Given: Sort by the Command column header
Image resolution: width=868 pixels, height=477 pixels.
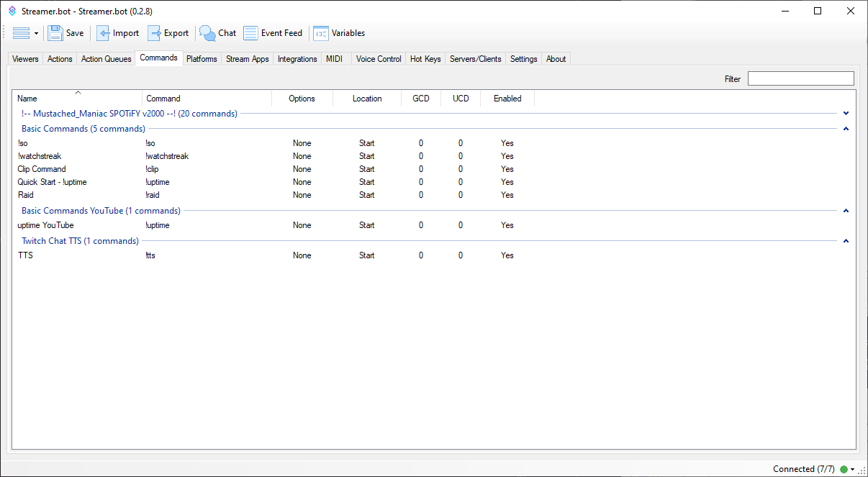Looking at the screenshot, I should [207, 99].
